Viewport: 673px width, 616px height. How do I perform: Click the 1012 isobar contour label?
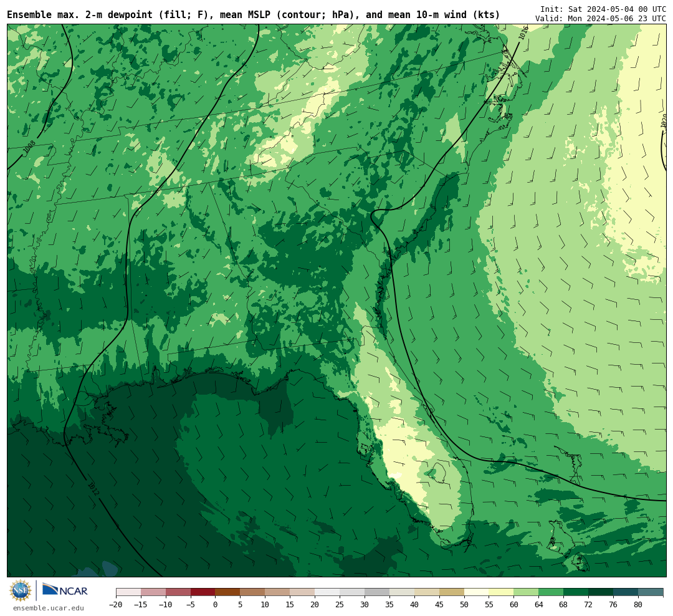(93, 489)
